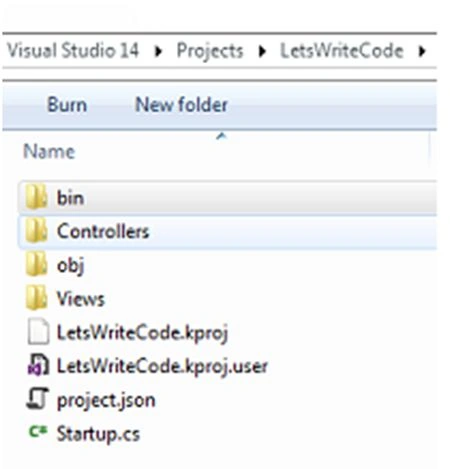Select the LetsWriteCode breadcrumb segment

342,51
